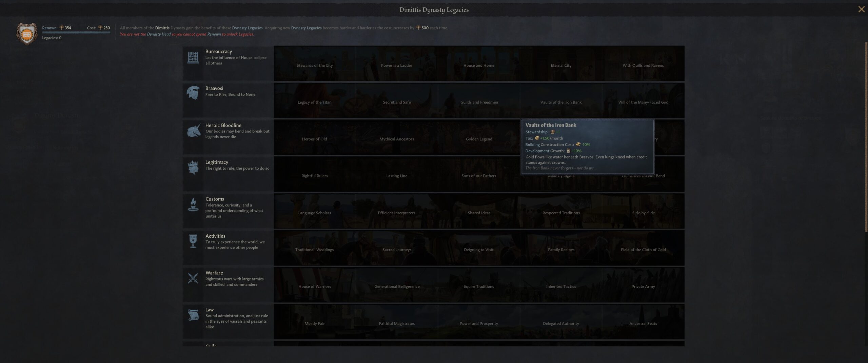Select the Stewards of the City legacy

point(314,65)
